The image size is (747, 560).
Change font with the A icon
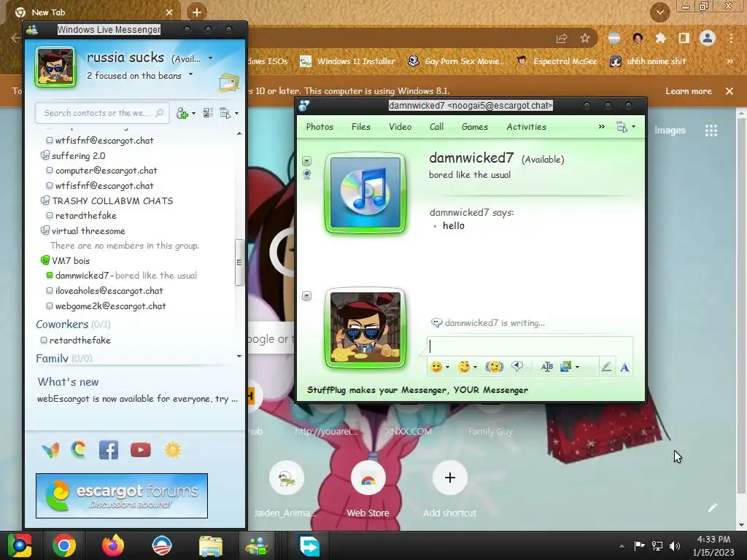[624, 367]
